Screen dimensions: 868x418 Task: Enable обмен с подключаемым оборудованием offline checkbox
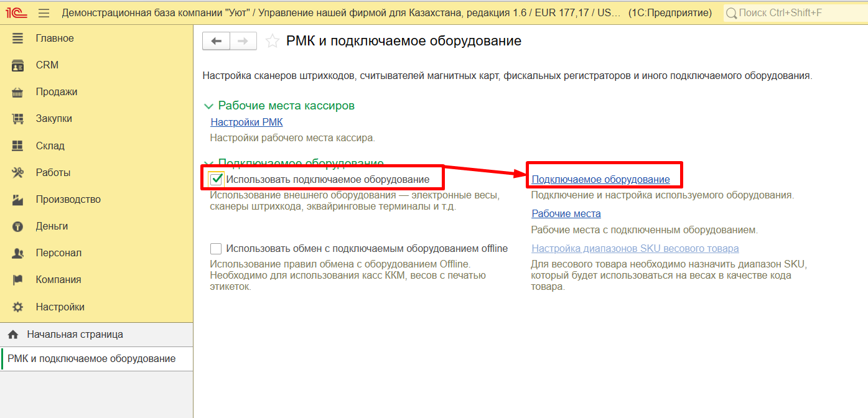coord(216,249)
